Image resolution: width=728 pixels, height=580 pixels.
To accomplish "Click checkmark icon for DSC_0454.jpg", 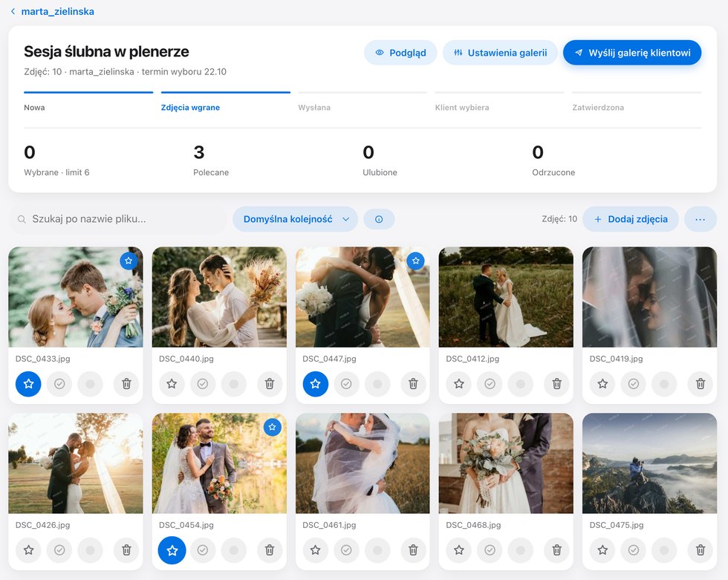I will pos(203,550).
